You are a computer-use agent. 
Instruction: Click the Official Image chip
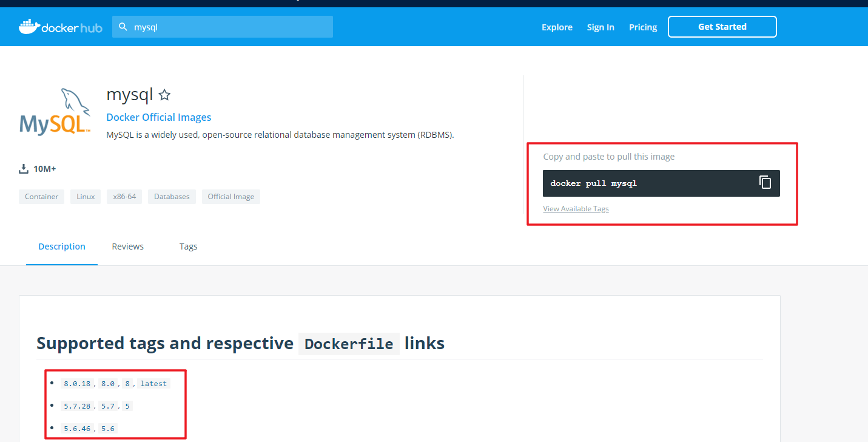(x=231, y=197)
